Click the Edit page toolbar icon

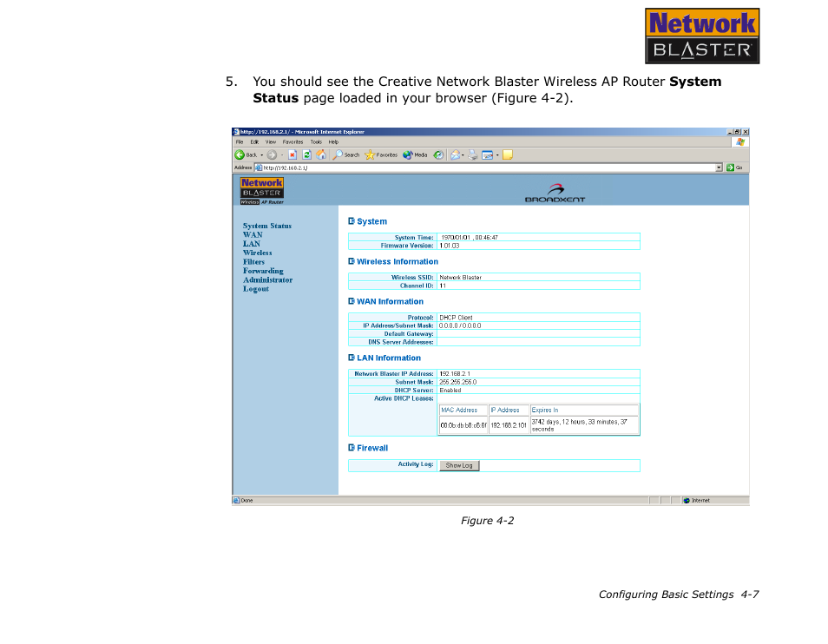click(488, 155)
